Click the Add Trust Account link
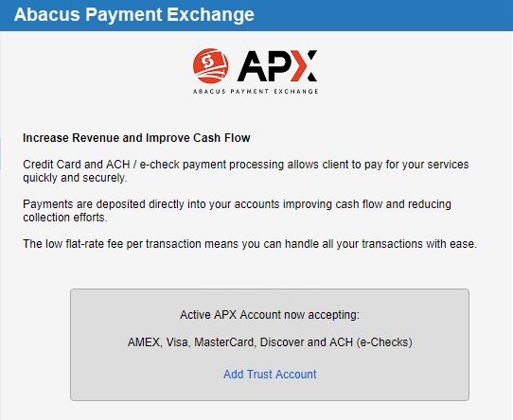The width and height of the screenshot is (513, 420). [x=270, y=375]
